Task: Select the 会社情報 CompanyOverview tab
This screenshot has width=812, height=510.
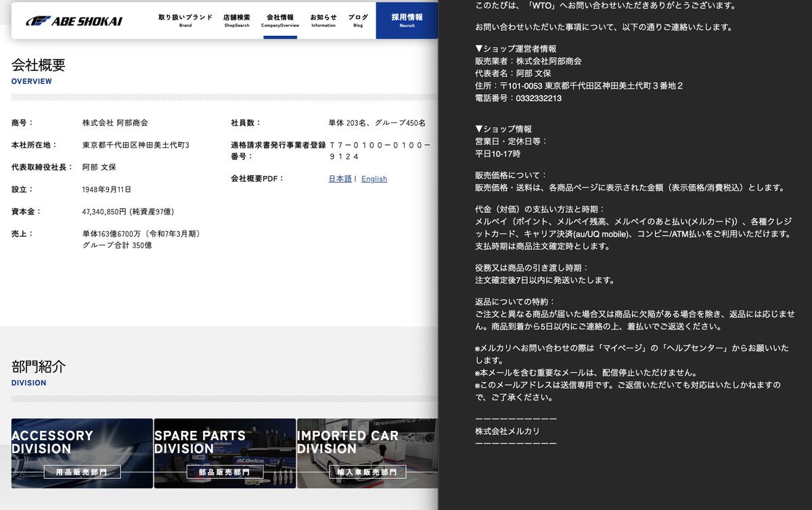Action: [x=280, y=20]
